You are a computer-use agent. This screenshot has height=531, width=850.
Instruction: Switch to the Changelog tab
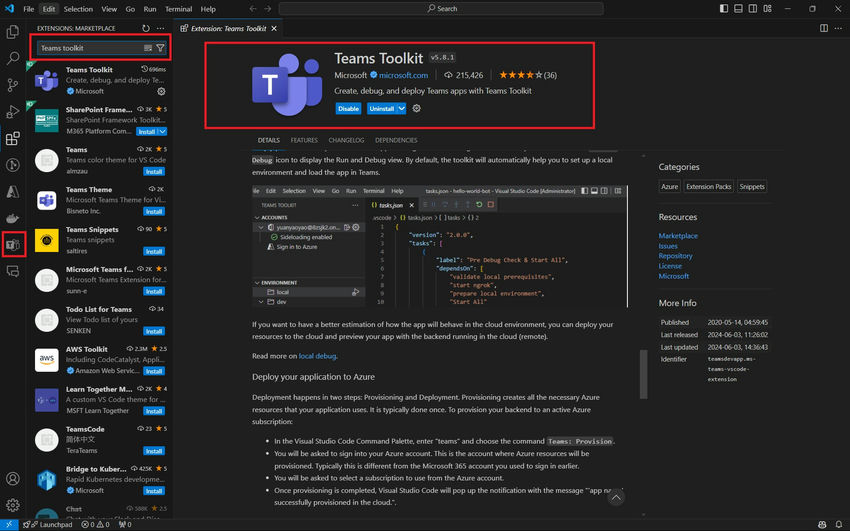[346, 140]
